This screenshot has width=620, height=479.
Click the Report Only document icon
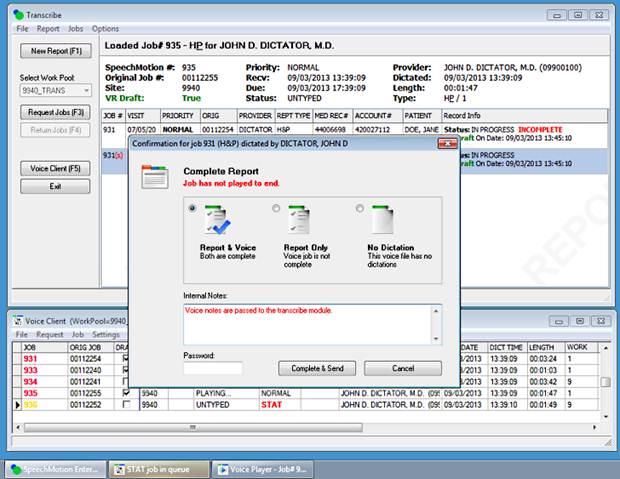coord(299,222)
